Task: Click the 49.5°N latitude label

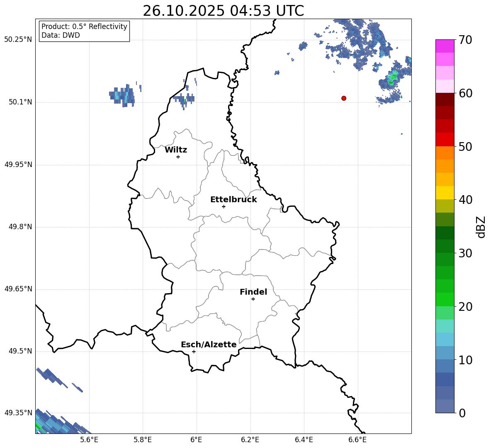Action: coord(20,351)
